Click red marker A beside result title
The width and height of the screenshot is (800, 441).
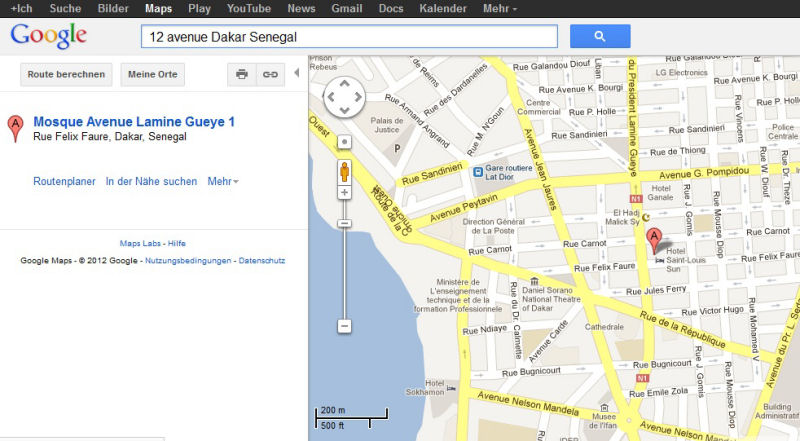pyautogui.click(x=15, y=128)
